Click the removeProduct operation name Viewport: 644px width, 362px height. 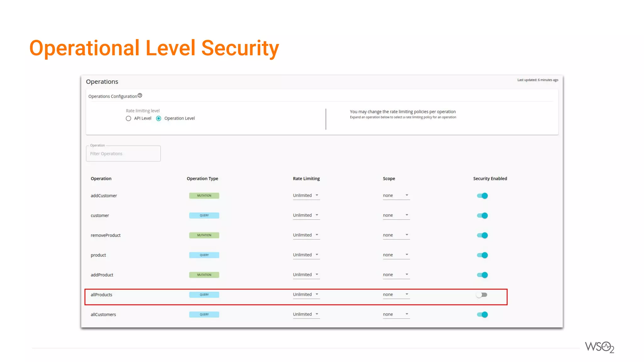tap(106, 235)
